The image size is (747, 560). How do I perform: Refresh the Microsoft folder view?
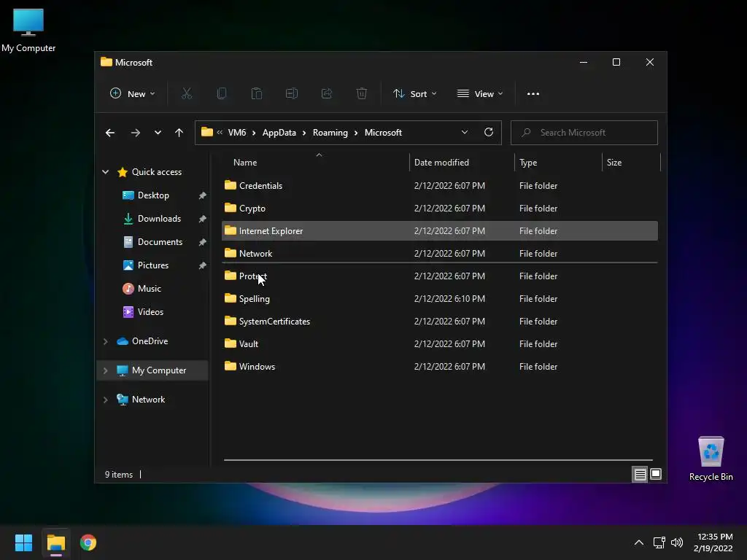[x=489, y=133]
